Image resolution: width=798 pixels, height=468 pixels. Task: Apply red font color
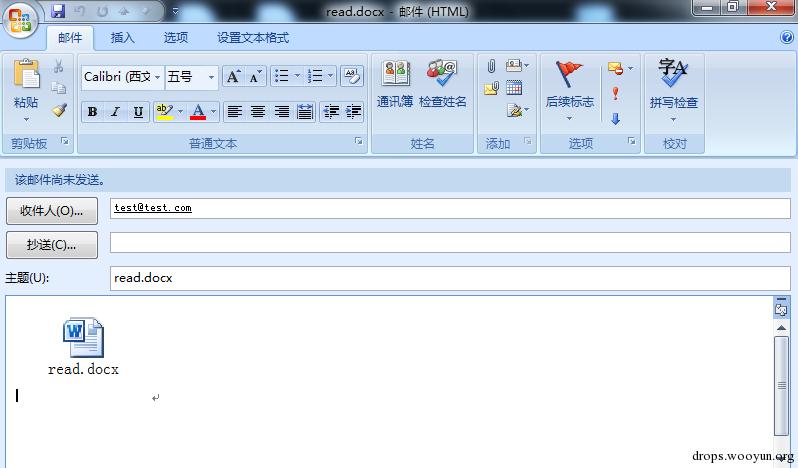click(x=198, y=111)
